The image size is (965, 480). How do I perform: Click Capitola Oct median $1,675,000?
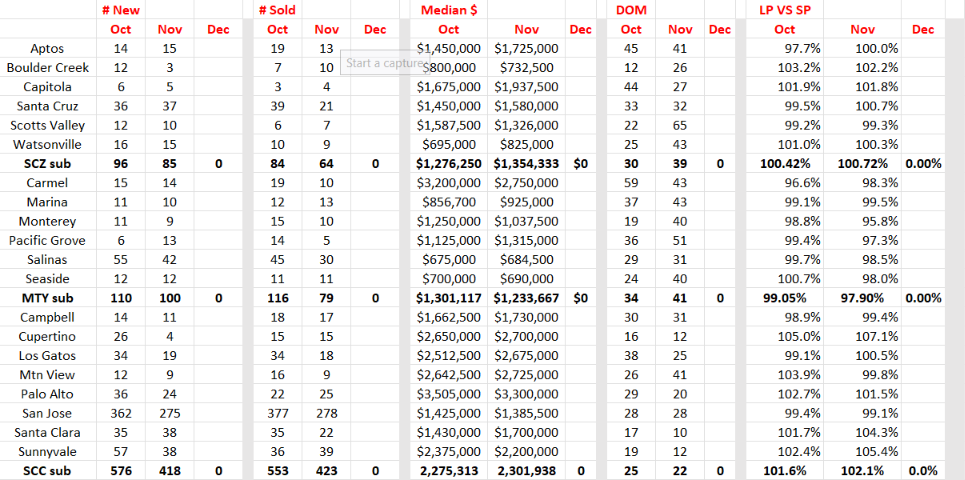tap(449, 86)
